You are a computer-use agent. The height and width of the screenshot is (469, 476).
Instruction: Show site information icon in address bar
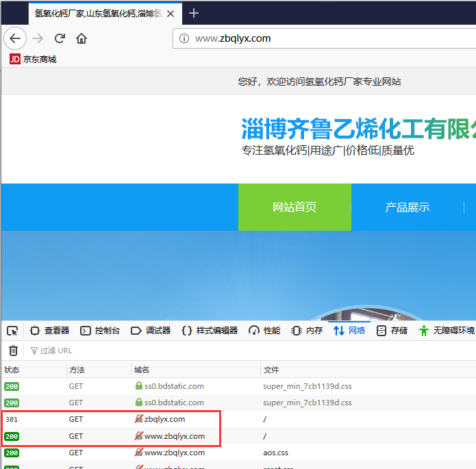pyautogui.click(x=184, y=38)
